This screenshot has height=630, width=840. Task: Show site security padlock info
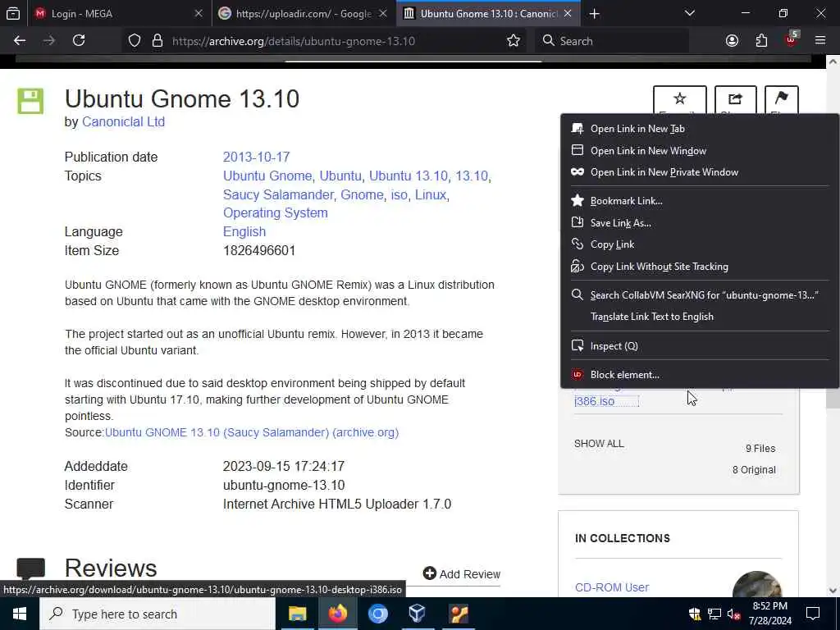[157, 41]
